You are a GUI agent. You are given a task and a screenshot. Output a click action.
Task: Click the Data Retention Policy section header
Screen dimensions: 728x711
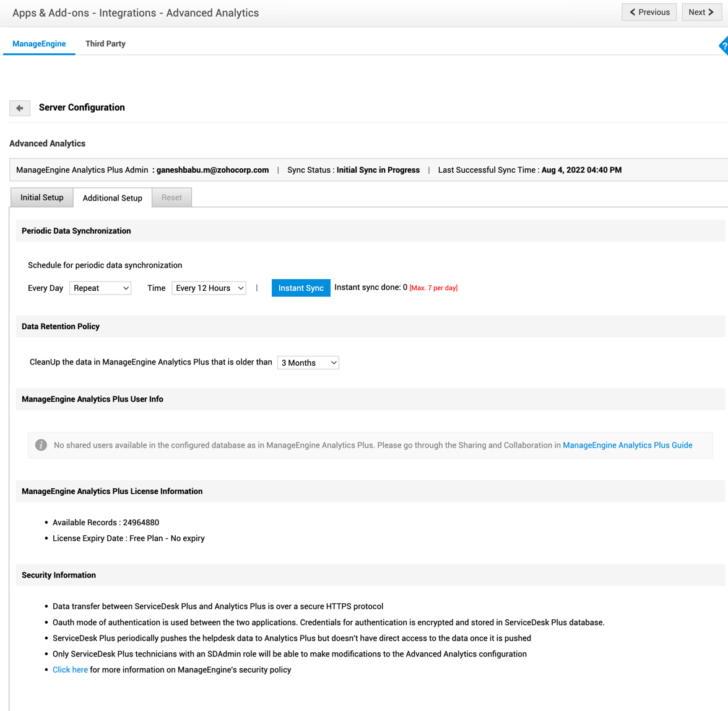(61, 326)
